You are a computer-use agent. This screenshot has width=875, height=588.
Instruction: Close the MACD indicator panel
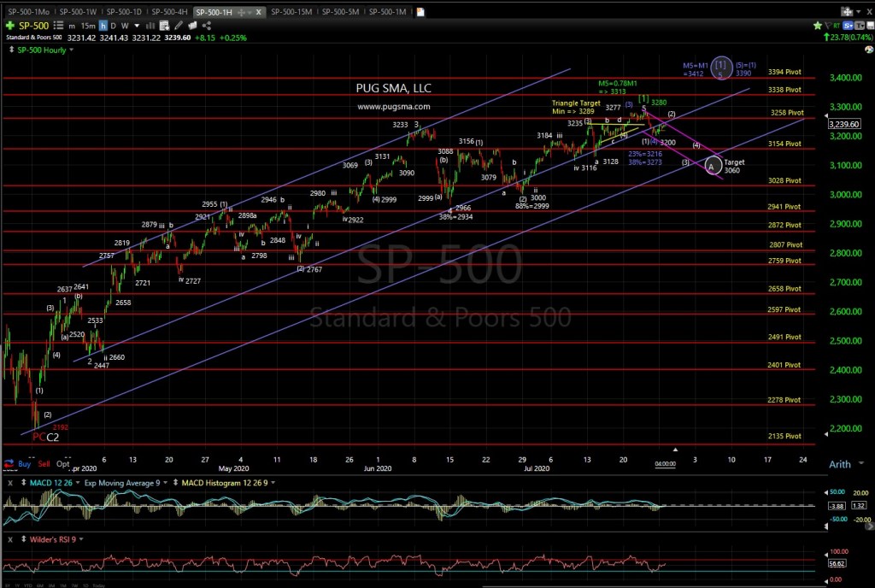coord(10,483)
